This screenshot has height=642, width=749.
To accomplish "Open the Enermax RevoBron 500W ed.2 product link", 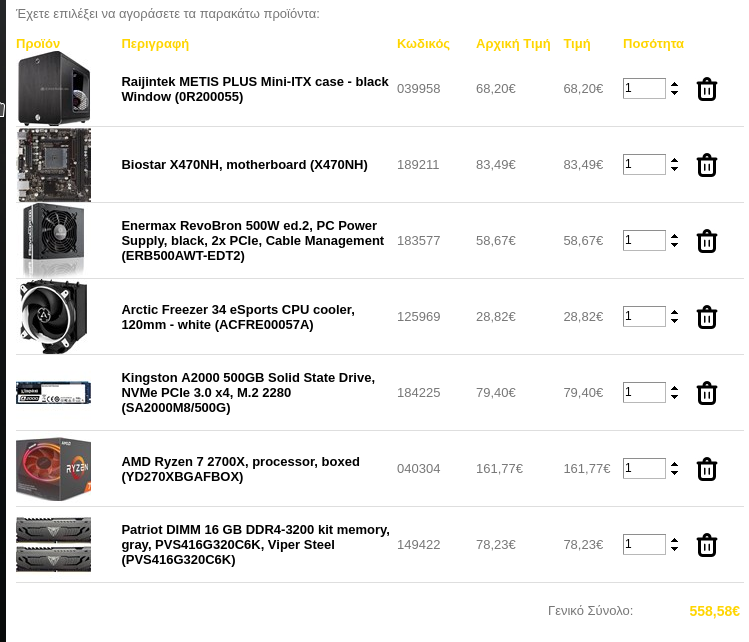I will (x=253, y=240).
